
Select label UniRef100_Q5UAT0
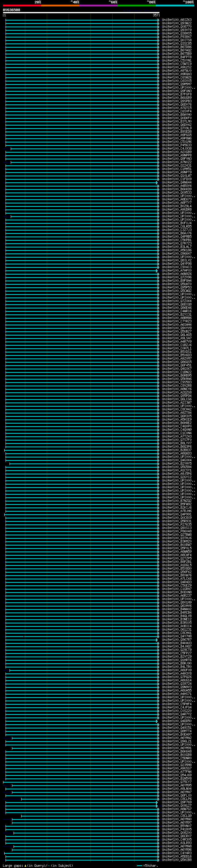coord(176,284)
